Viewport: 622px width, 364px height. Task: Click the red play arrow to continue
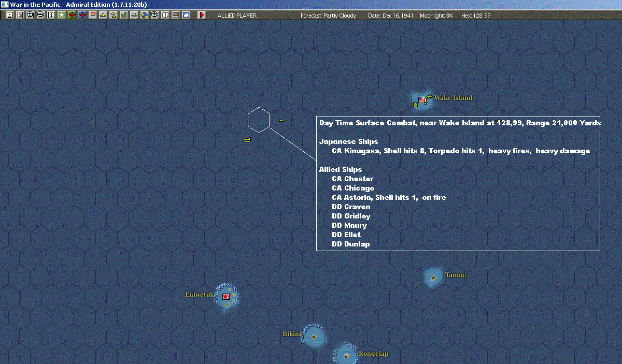202,15
